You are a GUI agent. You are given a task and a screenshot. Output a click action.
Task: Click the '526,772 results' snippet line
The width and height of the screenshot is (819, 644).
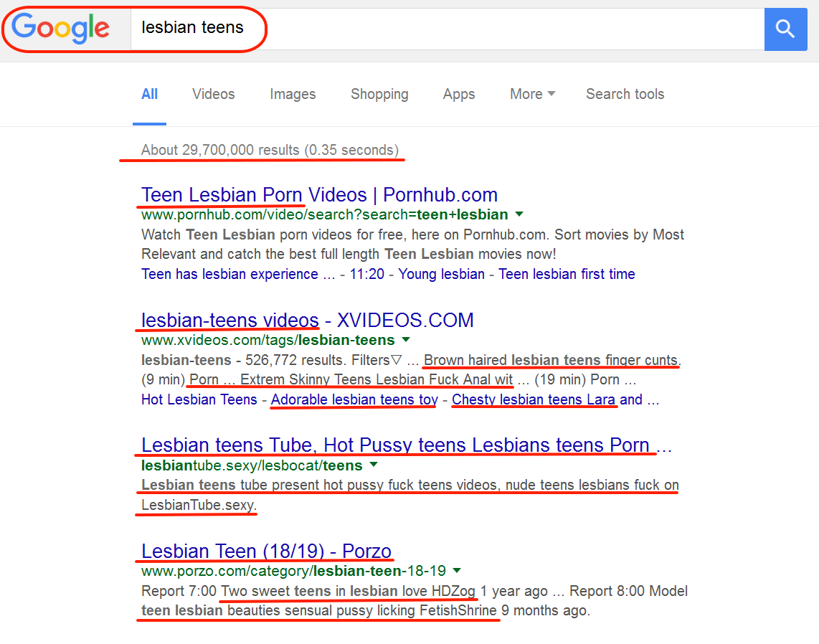(x=411, y=360)
